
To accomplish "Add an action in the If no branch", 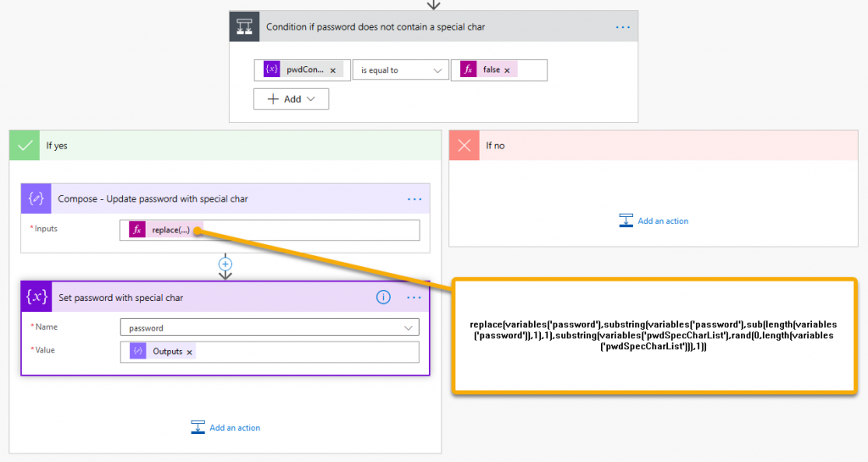I will [x=654, y=221].
